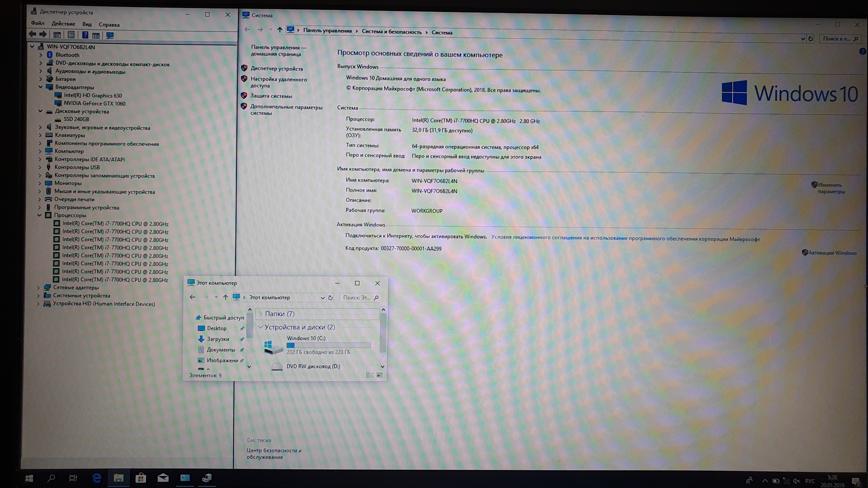Switch to large icons view in explorer
Image resolution: width=868 pixels, height=488 pixels.
(380, 375)
